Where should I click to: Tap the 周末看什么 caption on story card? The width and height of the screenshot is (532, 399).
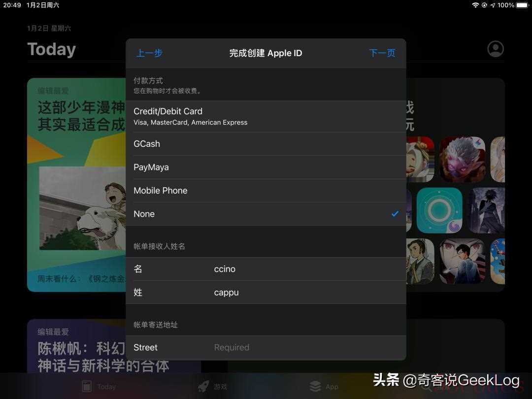coord(81,279)
